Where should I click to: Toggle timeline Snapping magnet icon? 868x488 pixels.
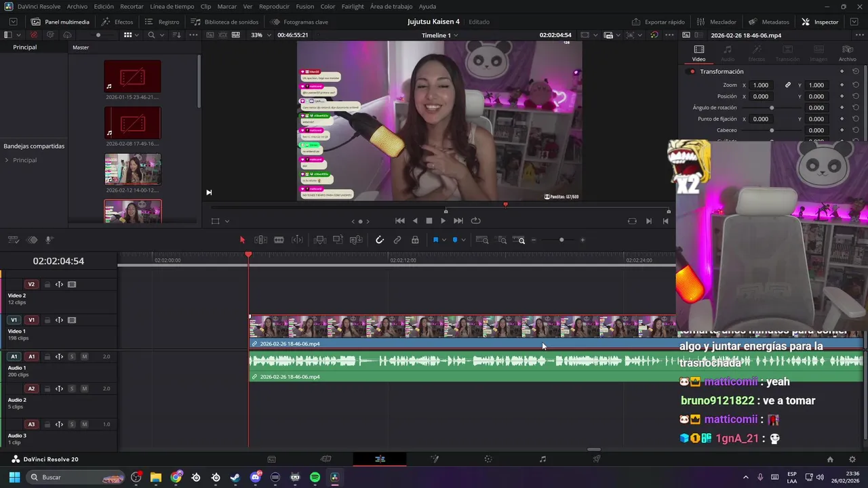[380, 240]
